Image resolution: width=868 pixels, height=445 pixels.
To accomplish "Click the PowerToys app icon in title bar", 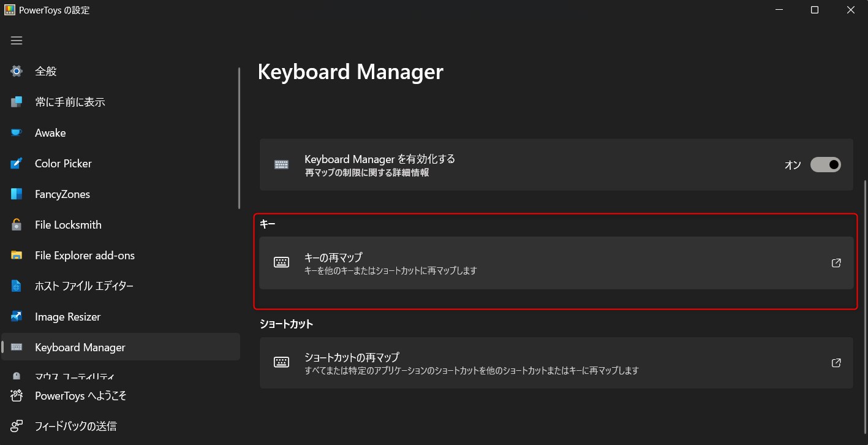I will click(10, 10).
